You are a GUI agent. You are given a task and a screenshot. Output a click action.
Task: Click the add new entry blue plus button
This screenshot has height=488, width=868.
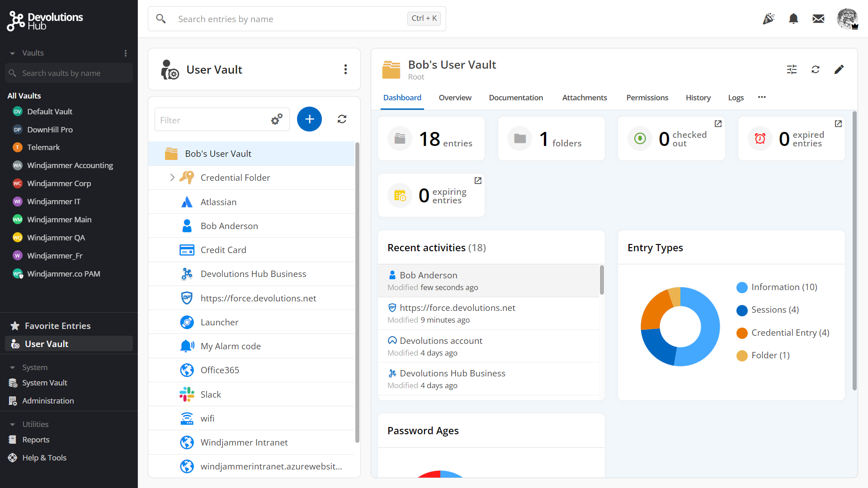coord(310,119)
